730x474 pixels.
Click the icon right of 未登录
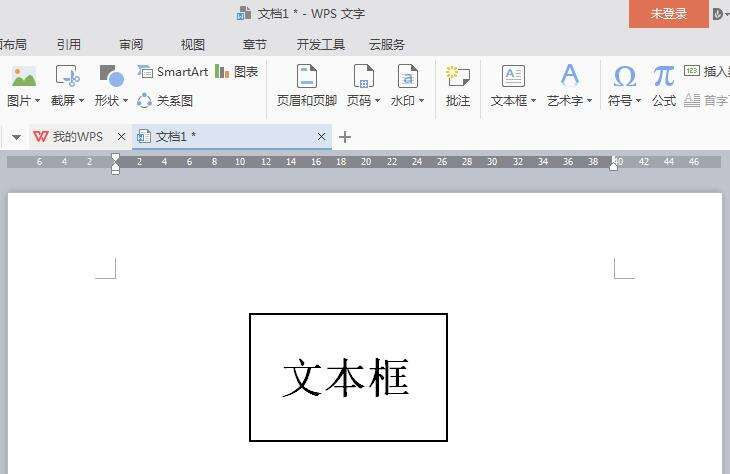coord(718,14)
